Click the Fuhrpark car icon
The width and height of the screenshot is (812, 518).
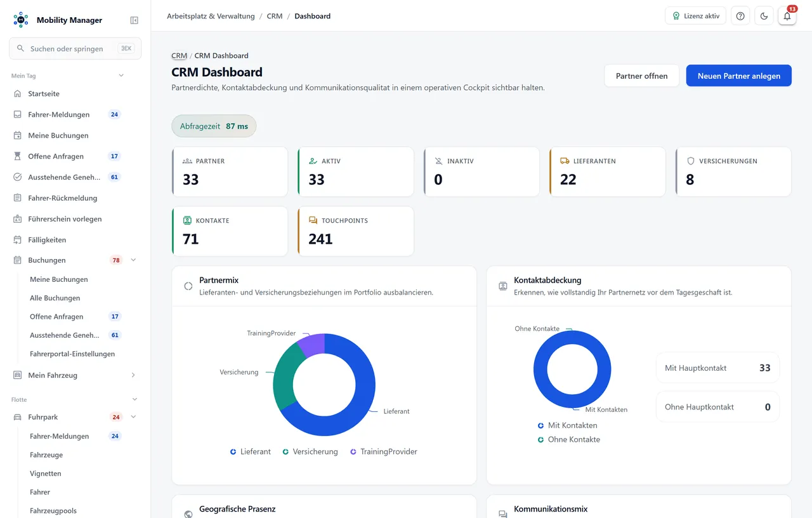coord(18,417)
